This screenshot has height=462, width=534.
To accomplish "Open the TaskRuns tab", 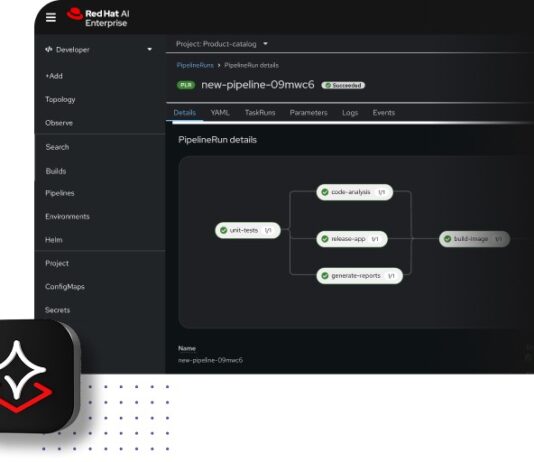I will [x=260, y=113].
